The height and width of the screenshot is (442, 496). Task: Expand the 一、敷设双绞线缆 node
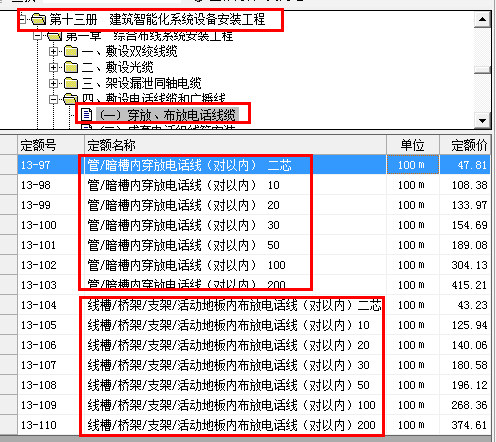point(53,51)
